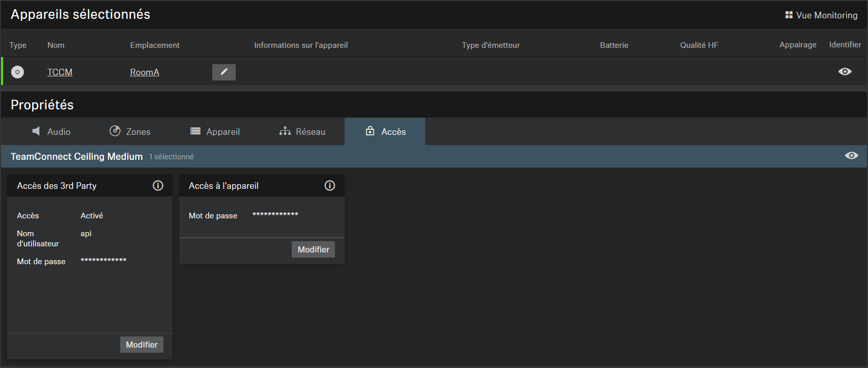The image size is (868, 368).
Task: Show info for Accès à l'appareil
Action: tap(330, 186)
